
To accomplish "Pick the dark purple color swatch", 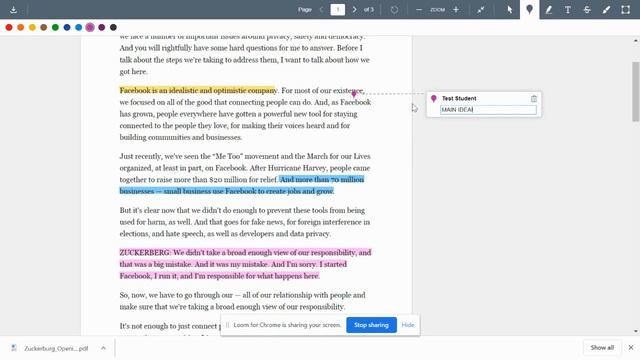I will click(102, 27).
